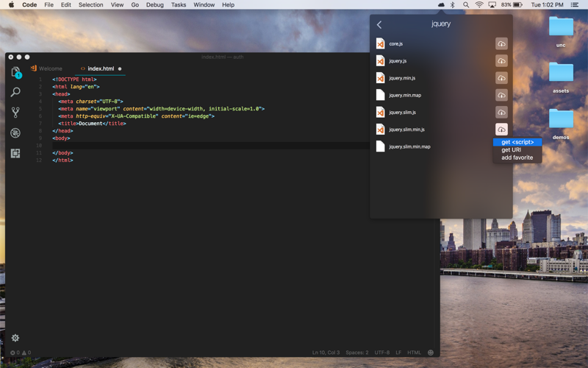Viewport: 588px width, 368px height.
Task: Open the Manage gear icon
Action: (x=15, y=338)
